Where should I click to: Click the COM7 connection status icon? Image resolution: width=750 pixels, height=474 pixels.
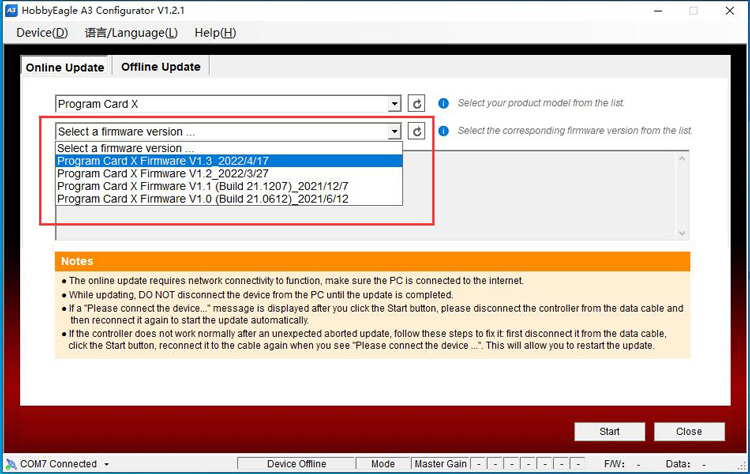10,464
